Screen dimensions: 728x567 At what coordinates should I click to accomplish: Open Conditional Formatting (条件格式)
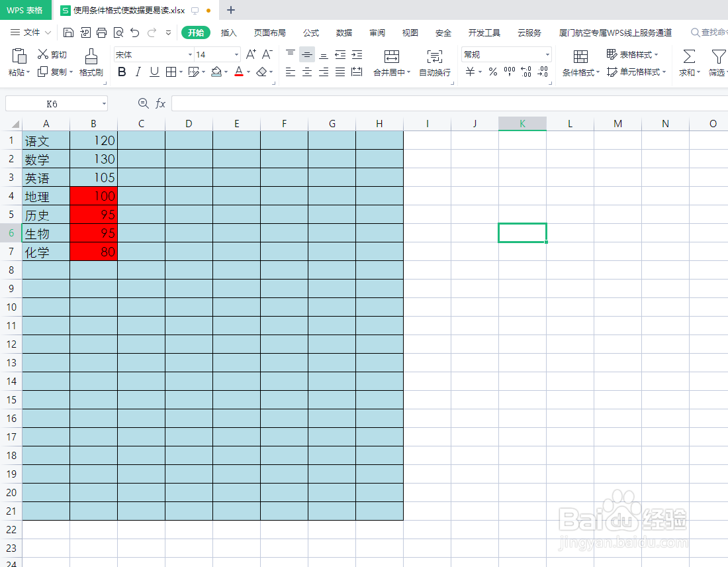[581, 62]
